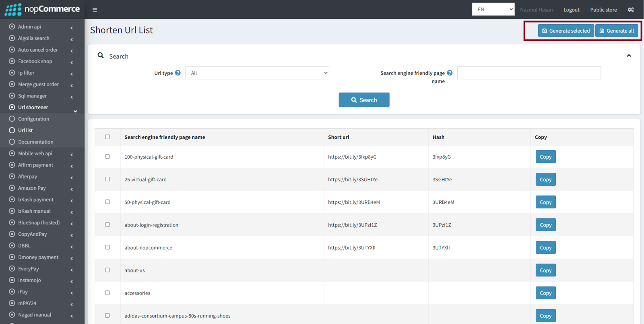Copy the 100-physical-gift-card short url

pos(546,157)
